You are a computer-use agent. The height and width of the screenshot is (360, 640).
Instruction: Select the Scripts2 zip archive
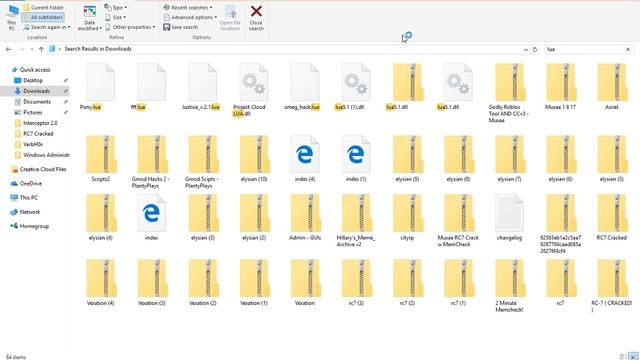click(x=101, y=154)
